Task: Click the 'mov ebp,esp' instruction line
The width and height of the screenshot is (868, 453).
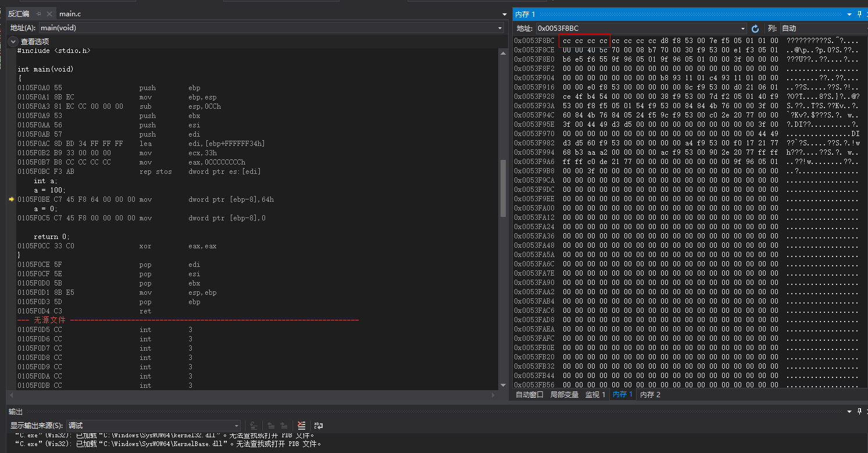Action: pyautogui.click(x=117, y=97)
